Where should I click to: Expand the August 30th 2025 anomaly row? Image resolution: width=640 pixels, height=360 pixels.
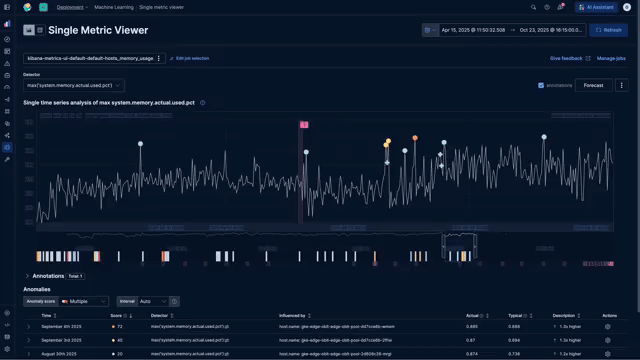(x=29, y=354)
